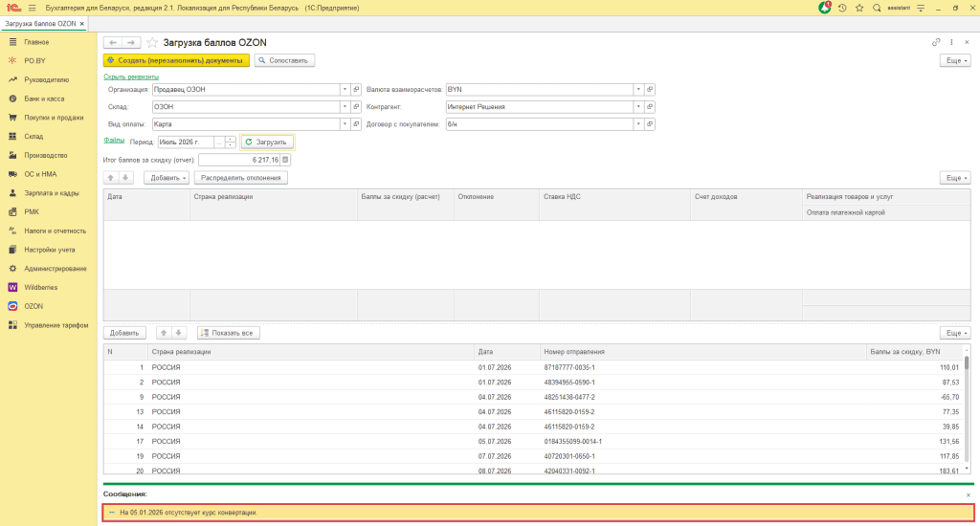
Task: Click the Распределить отклонения button
Action: (x=240, y=178)
